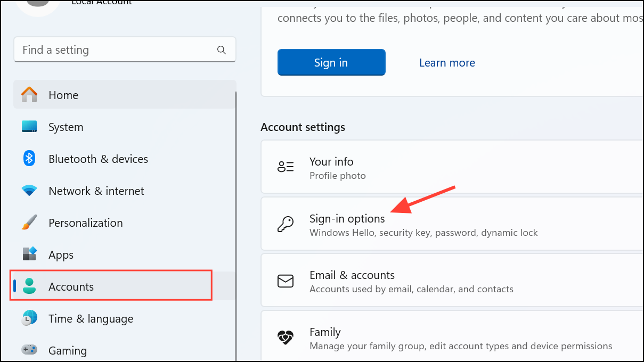Image resolution: width=644 pixels, height=362 pixels.
Task: Click the Personalization paintbrush icon
Action: (29, 223)
